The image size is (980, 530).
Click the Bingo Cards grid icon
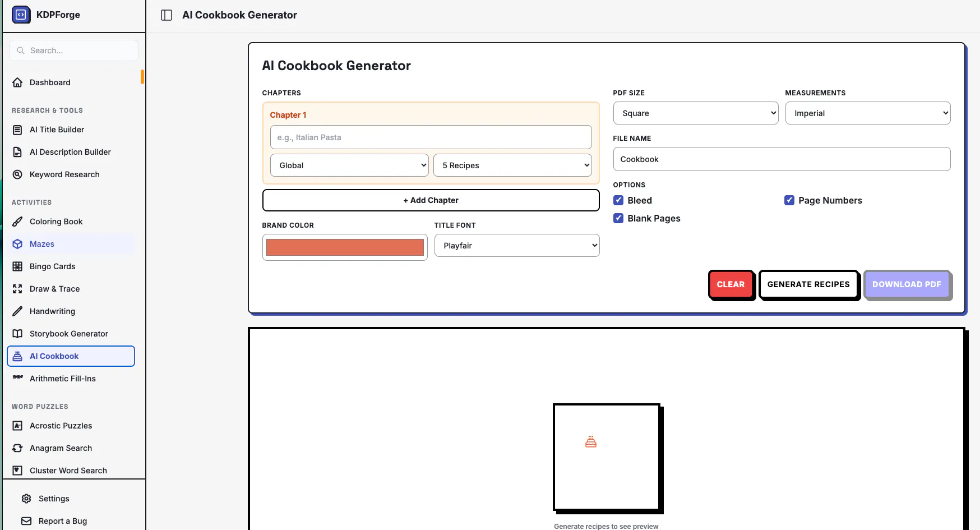17,266
